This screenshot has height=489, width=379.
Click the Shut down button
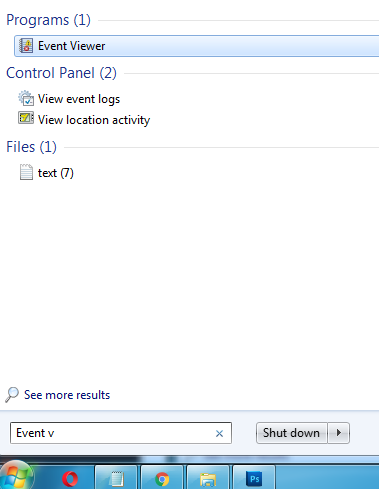point(291,433)
